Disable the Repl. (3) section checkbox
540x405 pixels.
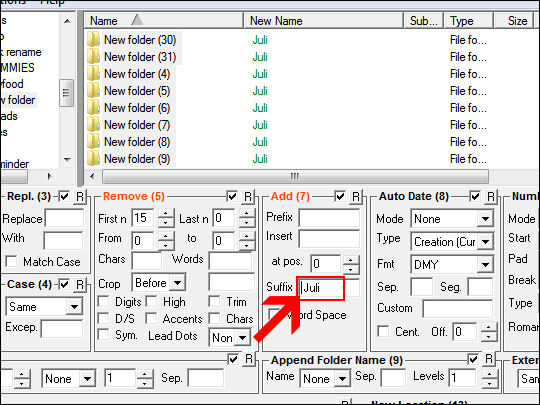click(x=64, y=196)
